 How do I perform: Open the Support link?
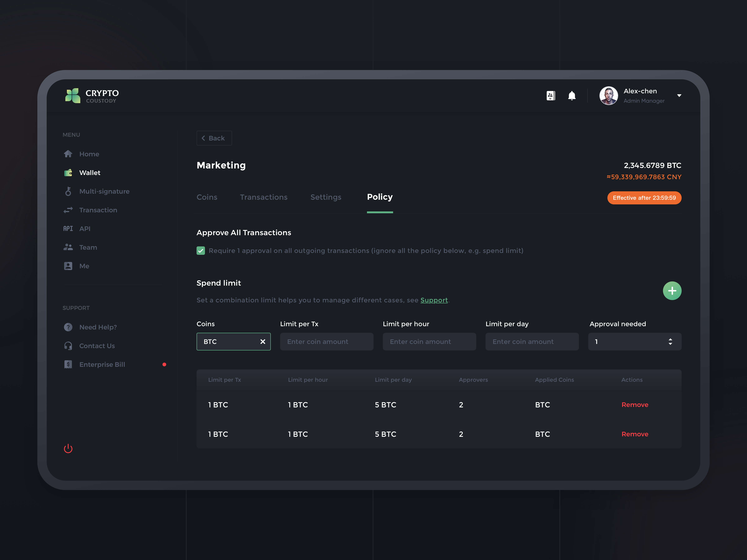tap(434, 300)
